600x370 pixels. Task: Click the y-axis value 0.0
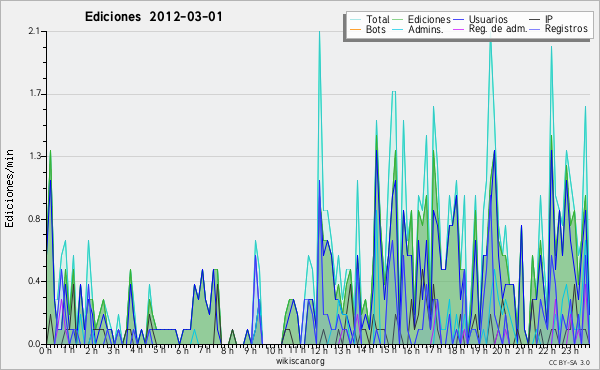[34, 344]
